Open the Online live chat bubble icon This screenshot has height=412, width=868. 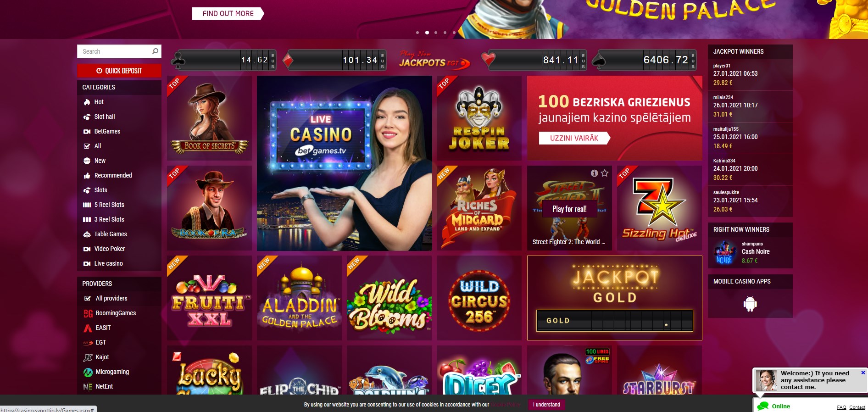763,406
